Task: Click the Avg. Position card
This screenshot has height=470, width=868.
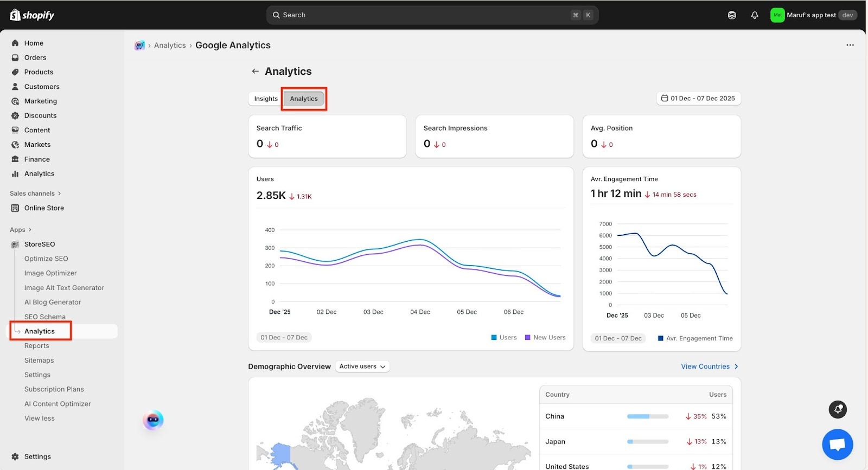Action: [661, 137]
